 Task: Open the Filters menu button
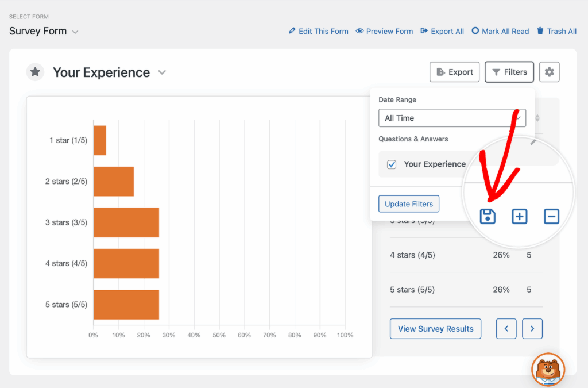point(509,72)
